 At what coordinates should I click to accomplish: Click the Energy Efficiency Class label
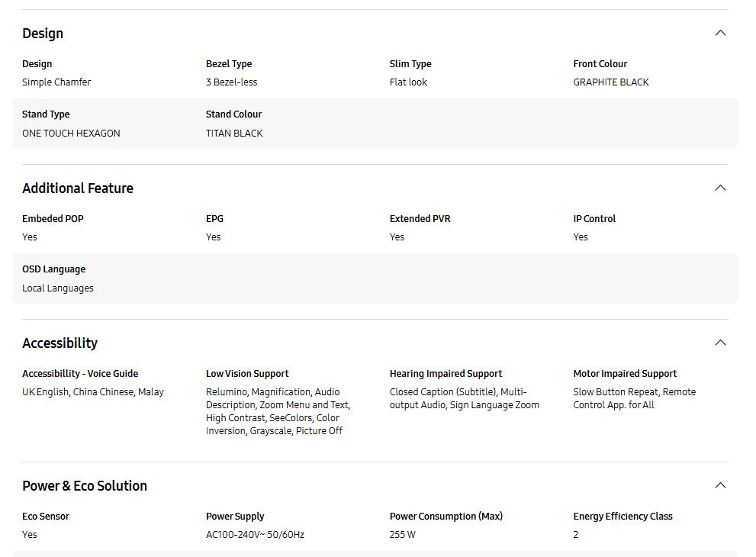click(622, 517)
